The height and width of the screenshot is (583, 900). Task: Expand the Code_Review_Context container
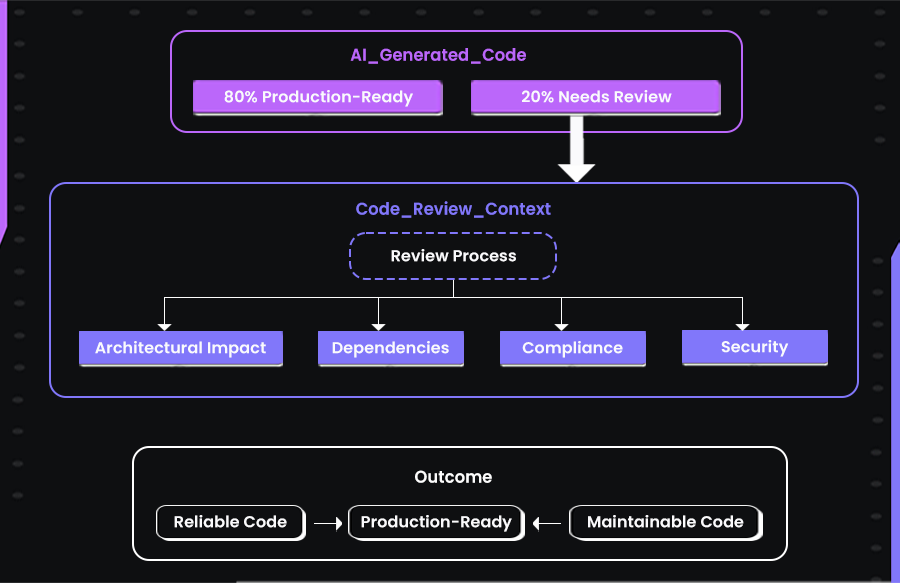[x=453, y=290]
